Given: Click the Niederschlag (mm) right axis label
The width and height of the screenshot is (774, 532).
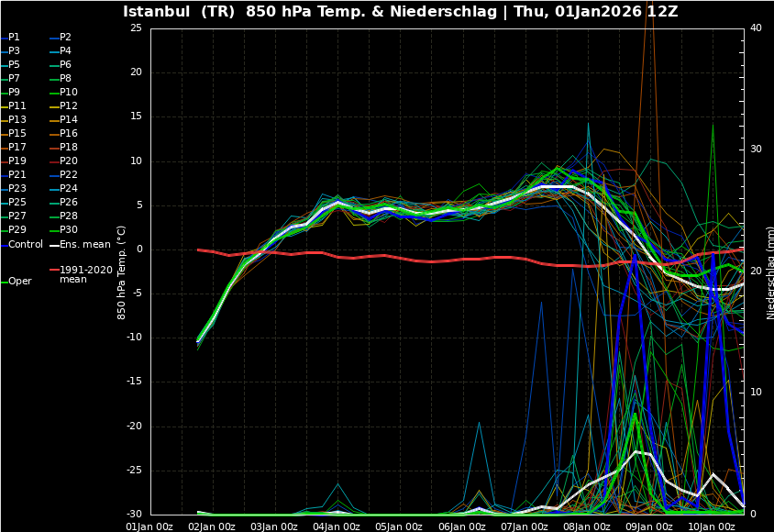Looking at the screenshot, I should tap(768, 272).
